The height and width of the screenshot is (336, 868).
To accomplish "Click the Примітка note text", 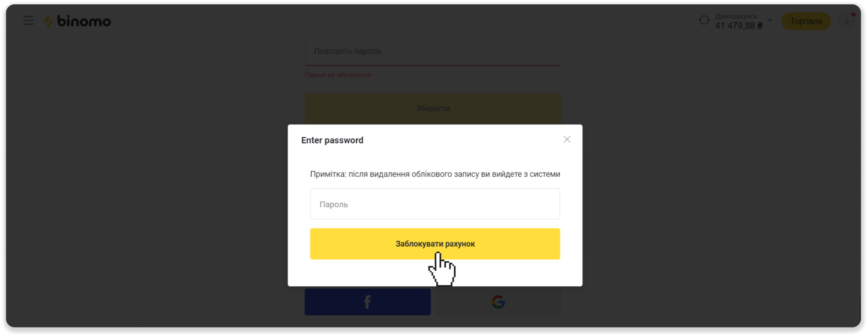I will pyautogui.click(x=435, y=174).
